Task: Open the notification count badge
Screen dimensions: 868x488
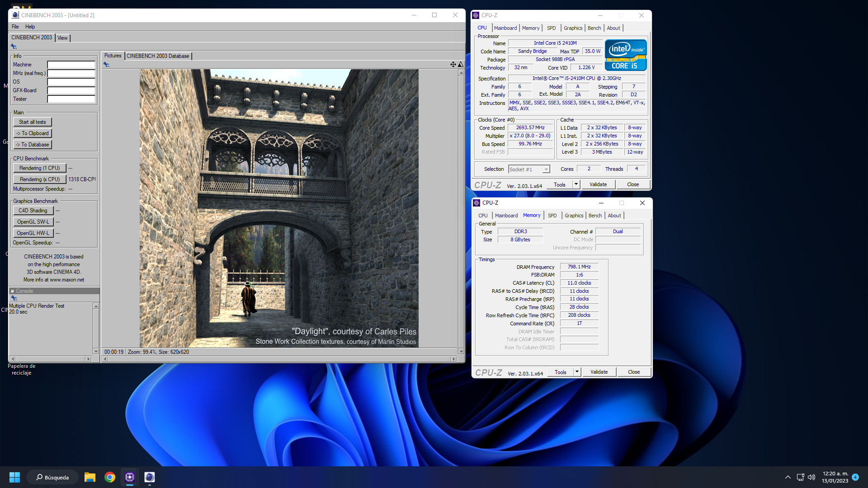Action: [855, 477]
